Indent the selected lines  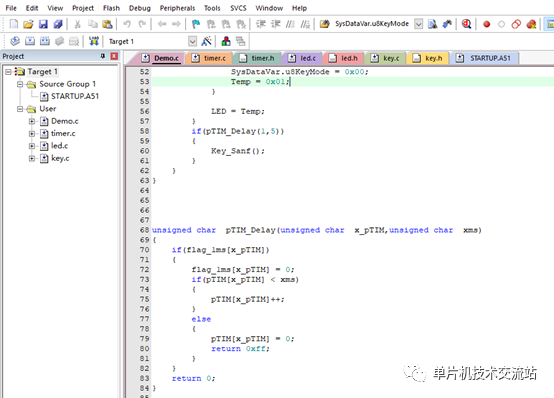(x=261, y=24)
